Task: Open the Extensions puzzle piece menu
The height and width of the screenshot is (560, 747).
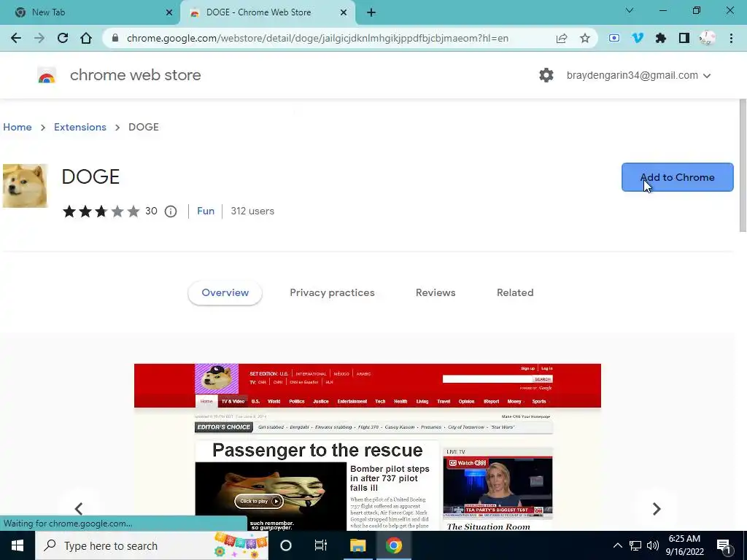Action: click(x=661, y=38)
